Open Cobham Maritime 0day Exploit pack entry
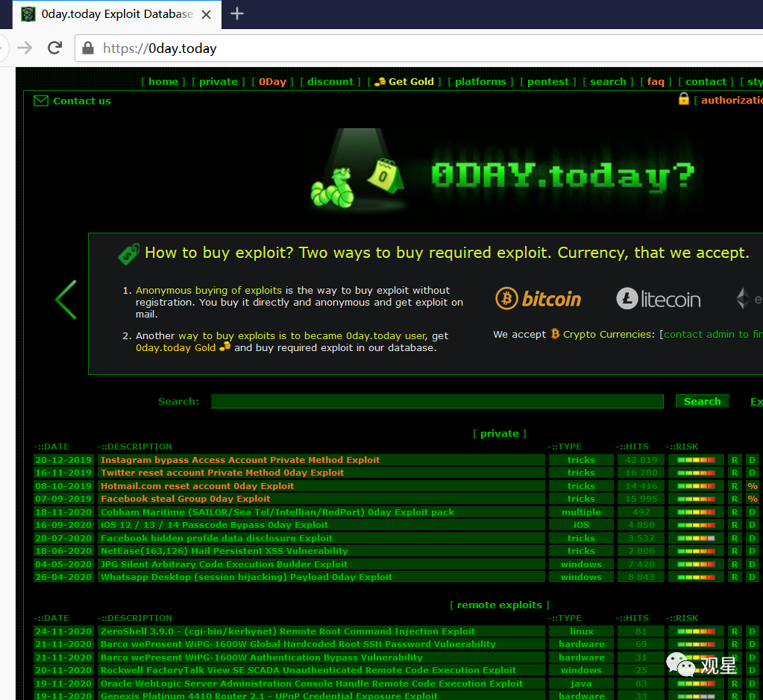 pyautogui.click(x=277, y=512)
